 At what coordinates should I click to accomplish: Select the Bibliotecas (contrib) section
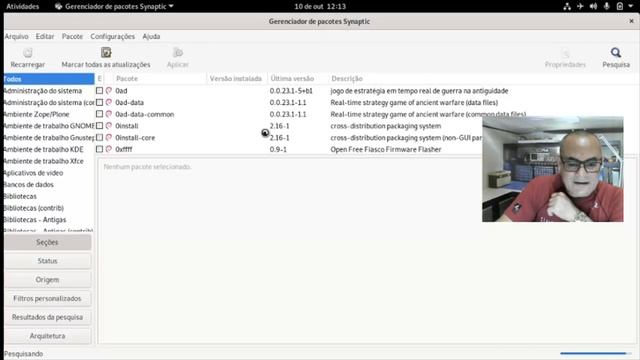coord(49,208)
